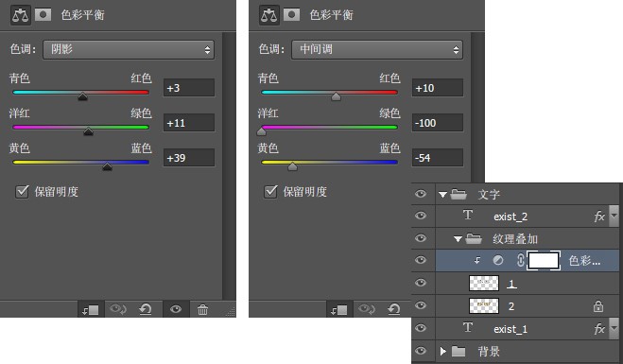Select white layer mask thumbnail

coord(544,261)
